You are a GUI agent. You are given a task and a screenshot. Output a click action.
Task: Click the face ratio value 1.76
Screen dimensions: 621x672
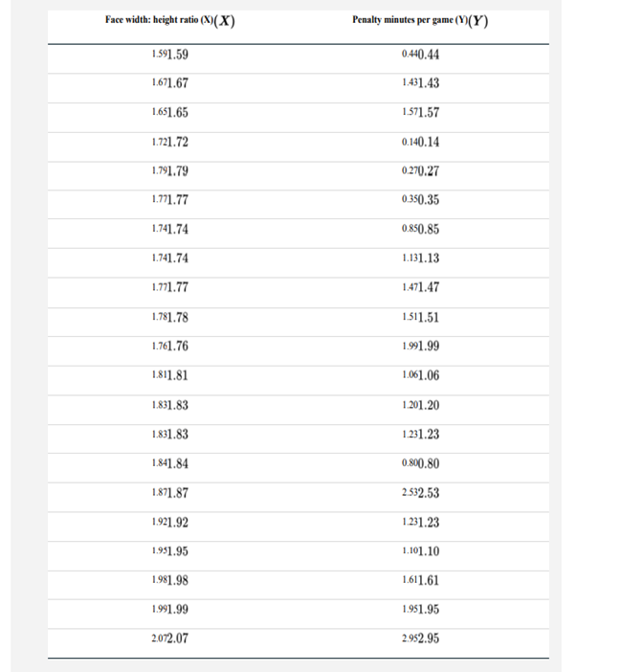pyautogui.click(x=169, y=347)
